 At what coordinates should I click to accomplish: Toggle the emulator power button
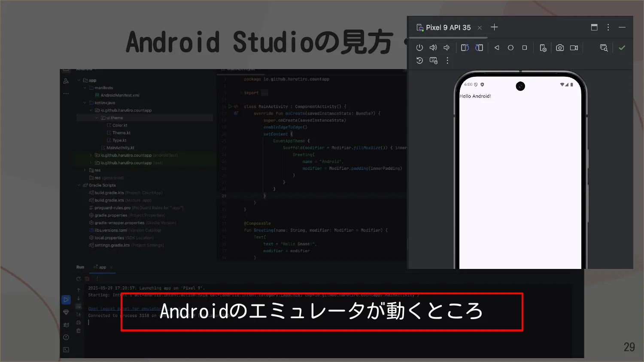click(x=419, y=47)
